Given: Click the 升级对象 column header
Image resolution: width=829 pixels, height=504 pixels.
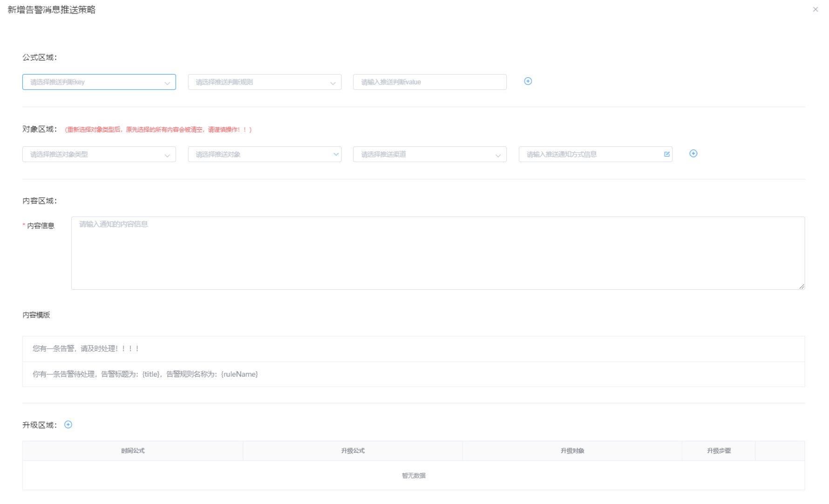Looking at the screenshot, I should point(572,451).
